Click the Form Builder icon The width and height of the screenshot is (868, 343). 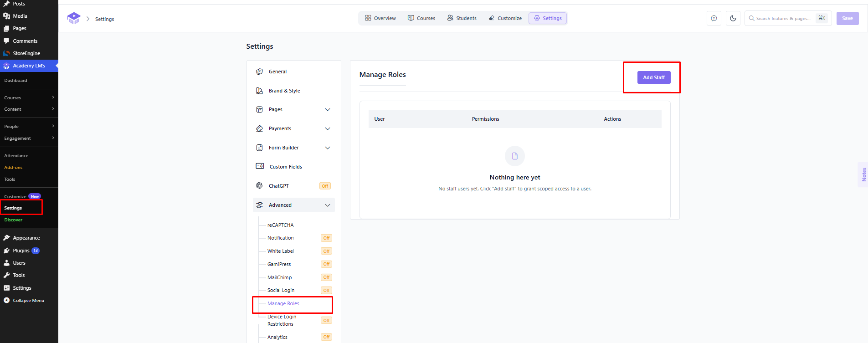[x=259, y=148]
